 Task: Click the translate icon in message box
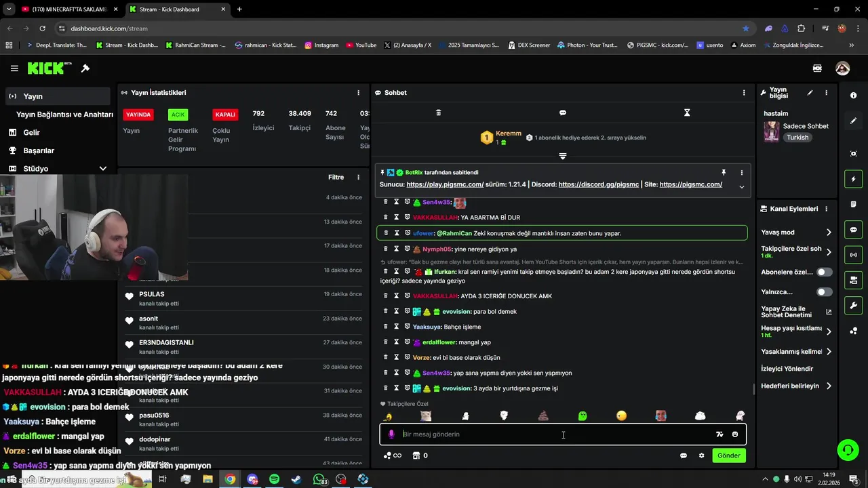[x=719, y=434]
